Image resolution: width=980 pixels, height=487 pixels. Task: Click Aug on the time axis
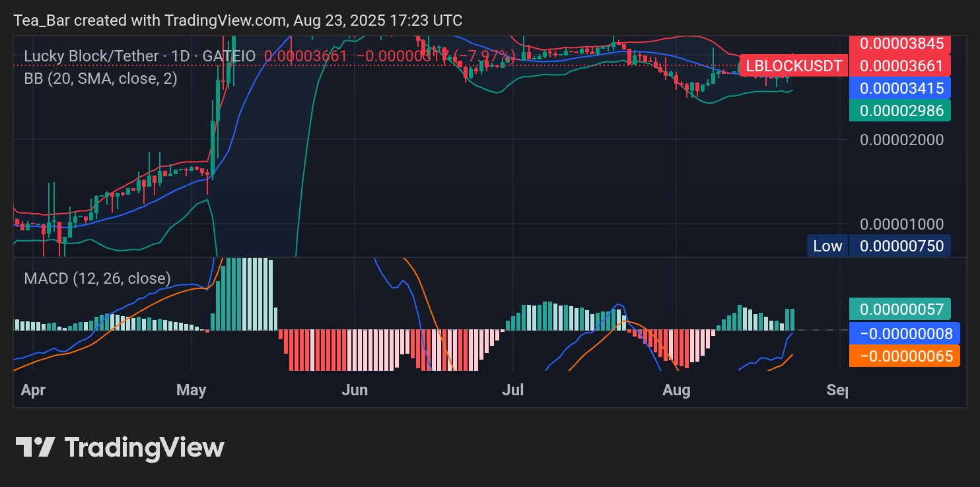pos(676,390)
